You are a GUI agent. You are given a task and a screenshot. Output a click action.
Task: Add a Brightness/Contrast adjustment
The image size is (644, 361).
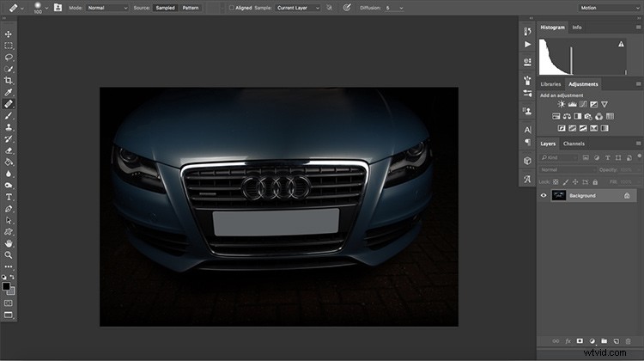pos(561,105)
